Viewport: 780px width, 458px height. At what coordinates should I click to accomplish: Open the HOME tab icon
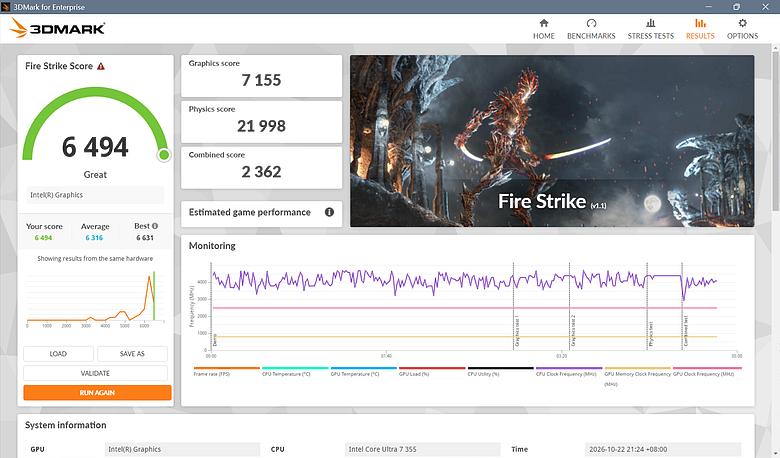point(544,23)
